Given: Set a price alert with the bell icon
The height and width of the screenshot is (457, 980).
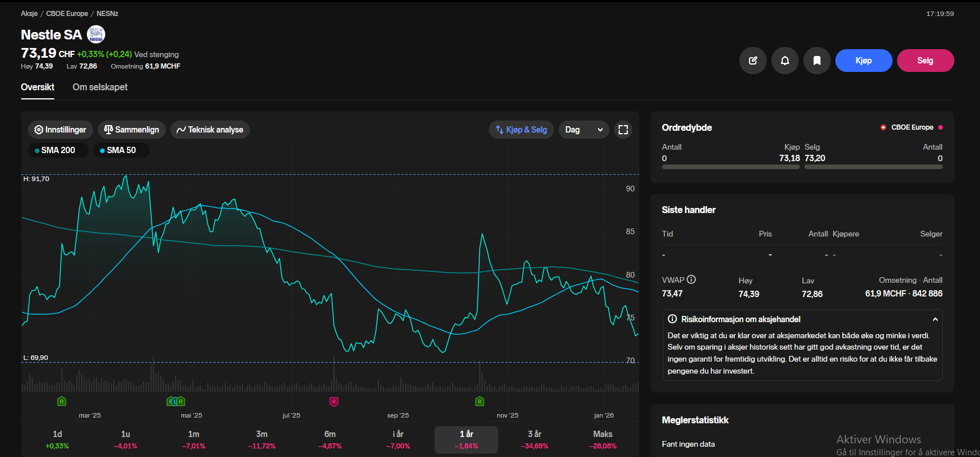Looking at the screenshot, I should point(785,61).
